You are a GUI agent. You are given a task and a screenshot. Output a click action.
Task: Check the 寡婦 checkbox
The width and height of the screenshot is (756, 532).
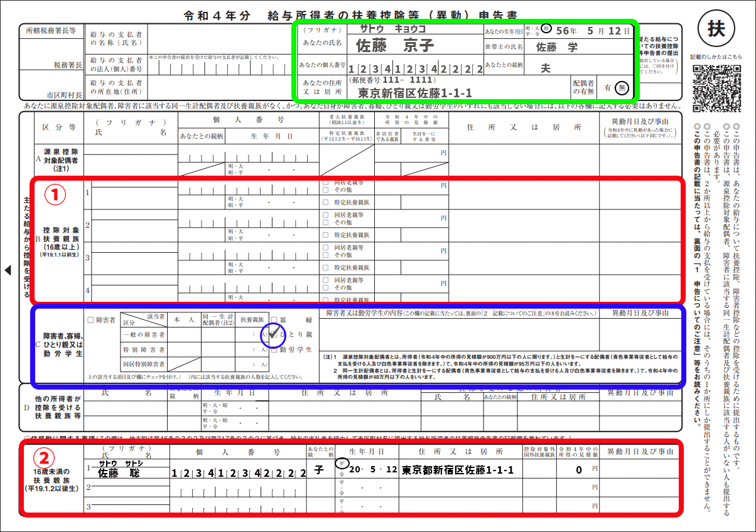(x=274, y=321)
